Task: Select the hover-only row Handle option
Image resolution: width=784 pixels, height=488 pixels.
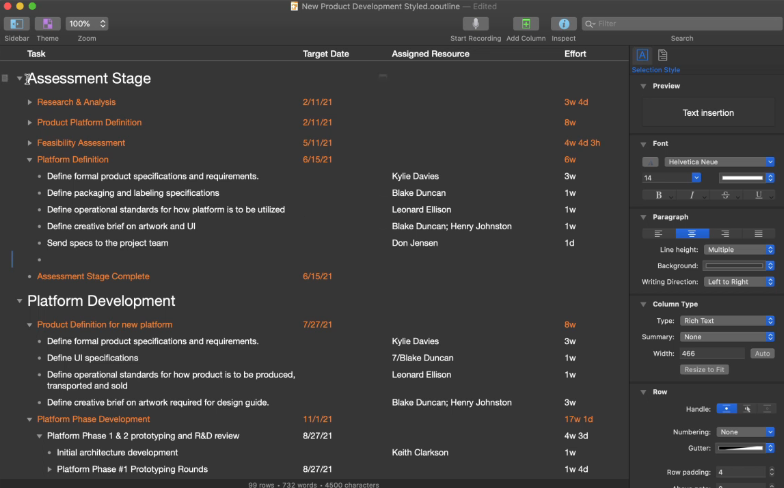Action: click(x=746, y=409)
